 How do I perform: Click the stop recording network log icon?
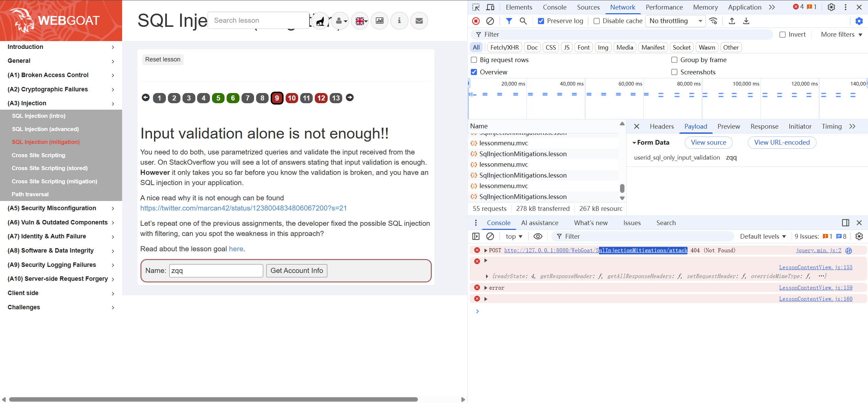[476, 21]
